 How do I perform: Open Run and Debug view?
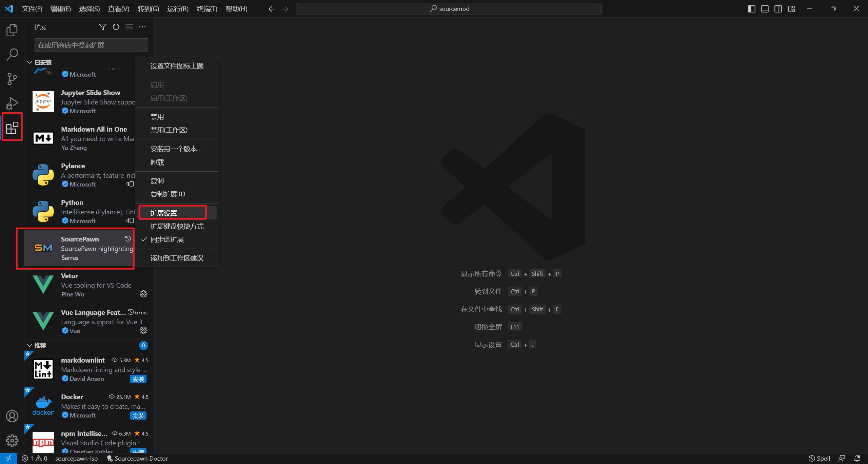click(12, 103)
